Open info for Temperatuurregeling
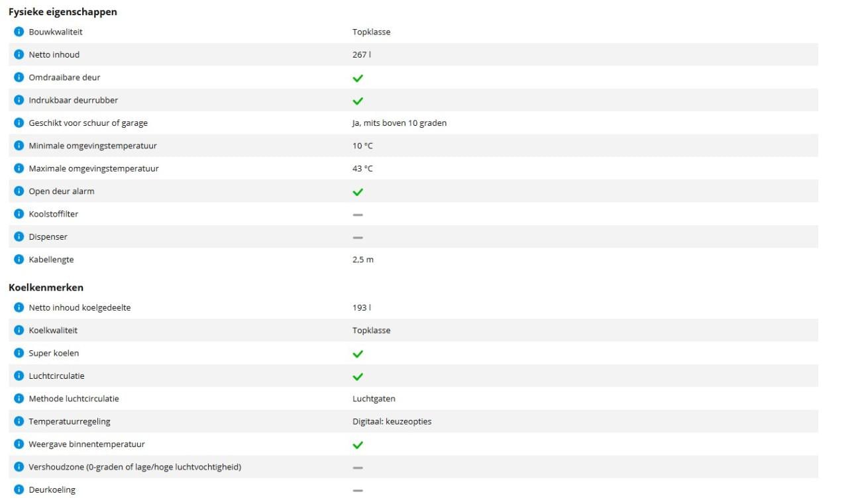The image size is (848, 504). [x=19, y=421]
